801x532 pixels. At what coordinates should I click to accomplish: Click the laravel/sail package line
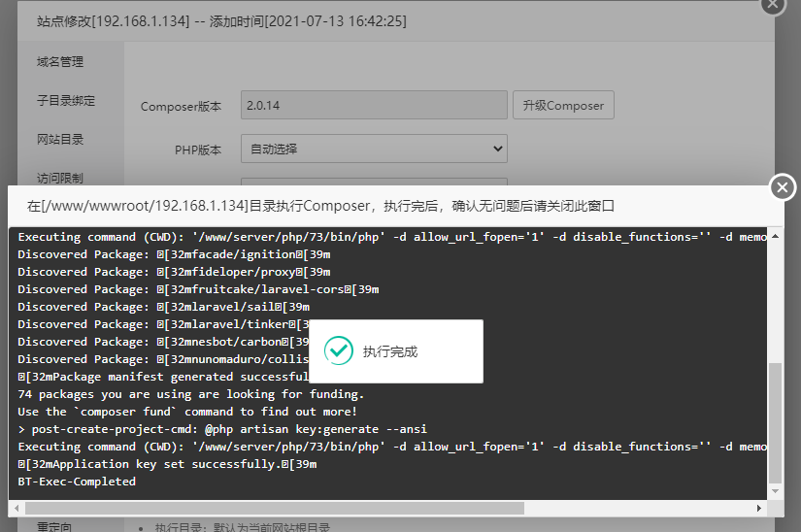tap(163, 307)
